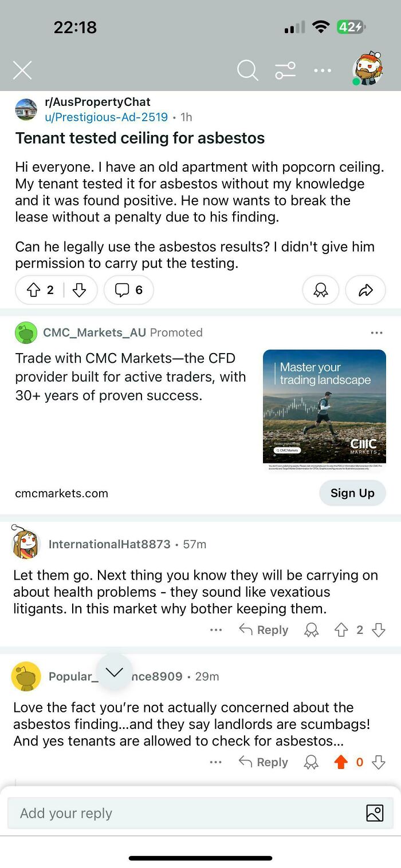Tap the image attachment icon in reply bar
The height and width of the screenshot is (868, 401).
(375, 812)
